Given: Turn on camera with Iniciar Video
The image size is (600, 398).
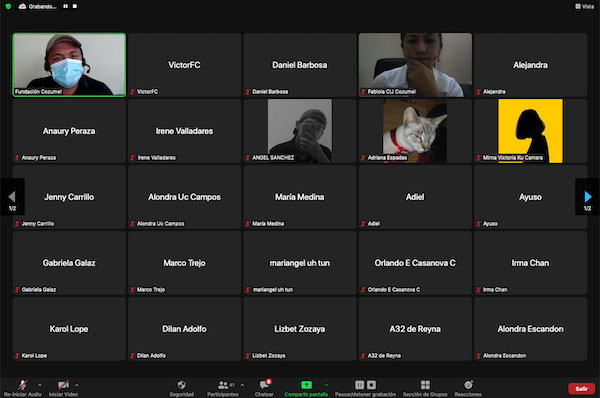Looking at the screenshot, I should pos(63,385).
